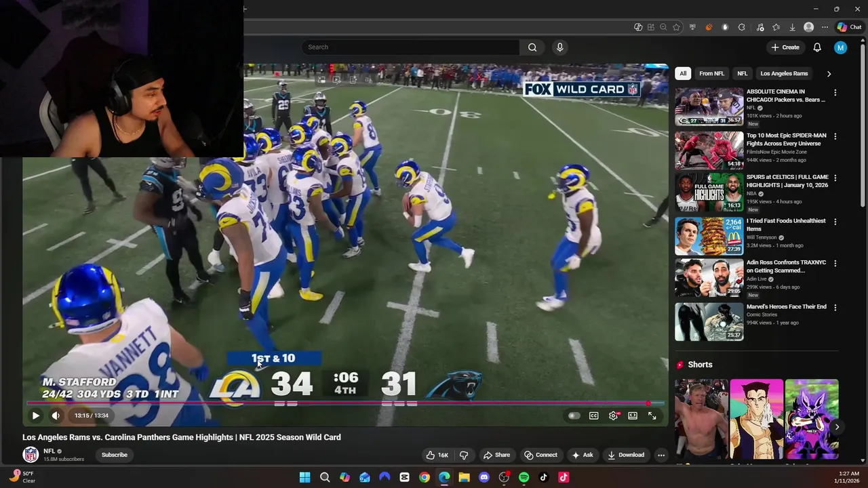Like the video with 16K likes

[437, 455]
